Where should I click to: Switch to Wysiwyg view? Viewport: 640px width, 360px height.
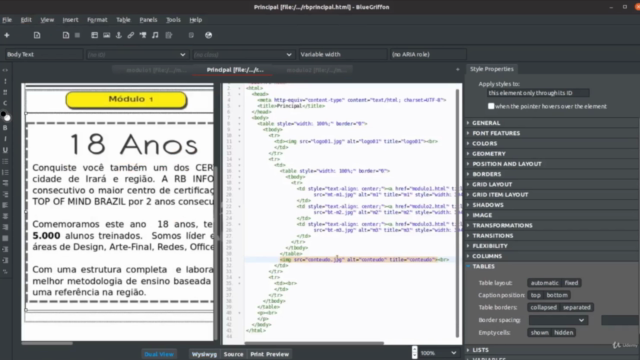pyautogui.click(x=204, y=354)
